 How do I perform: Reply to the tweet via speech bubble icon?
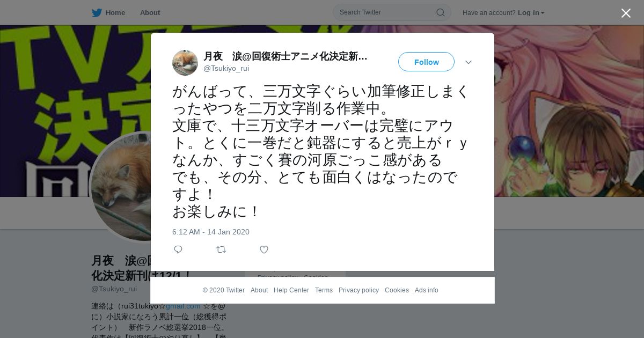click(178, 249)
